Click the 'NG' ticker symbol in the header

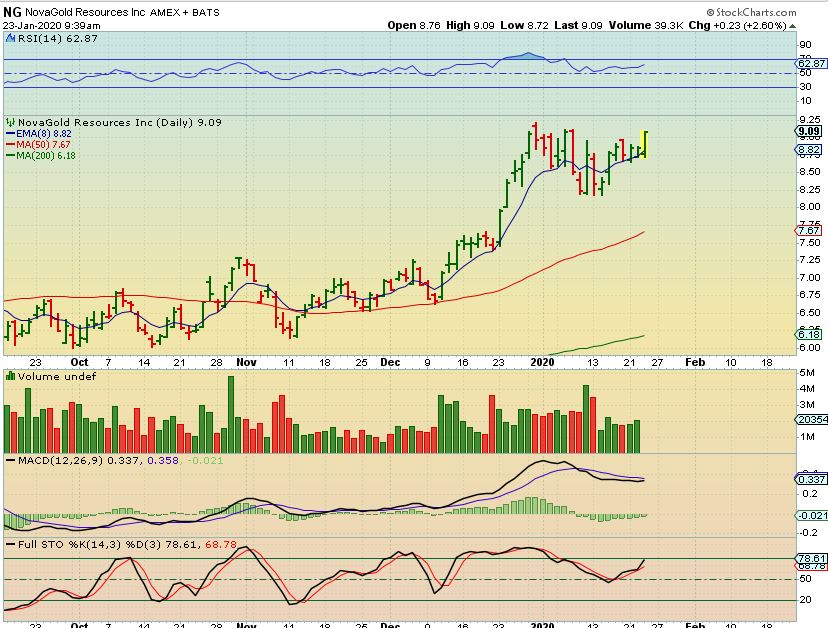(12, 12)
